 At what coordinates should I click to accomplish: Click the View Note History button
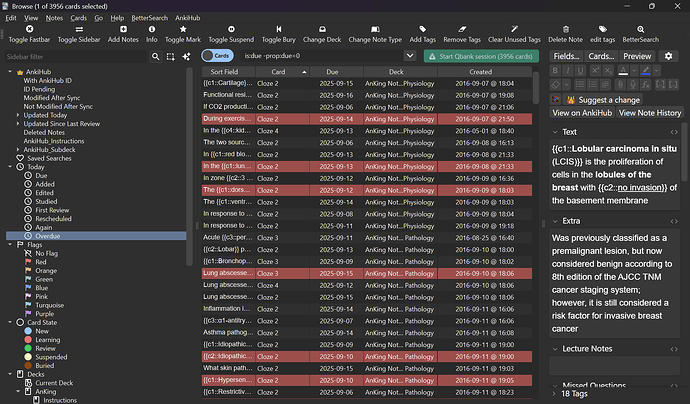(x=650, y=113)
